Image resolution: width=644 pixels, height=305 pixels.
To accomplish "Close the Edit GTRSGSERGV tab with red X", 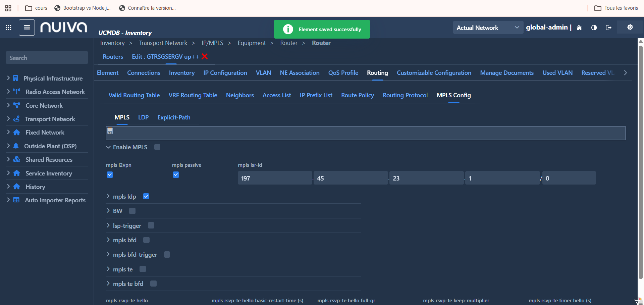I will (x=205, y=56).
